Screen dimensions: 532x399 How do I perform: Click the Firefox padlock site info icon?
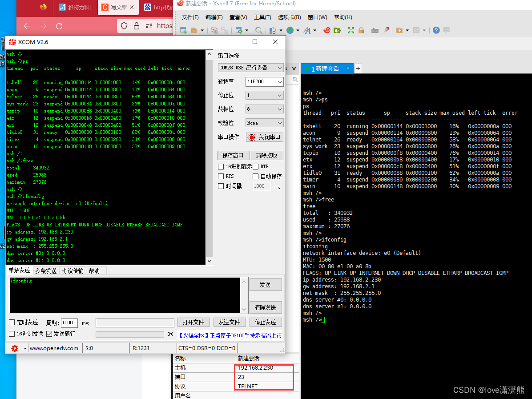137,26
